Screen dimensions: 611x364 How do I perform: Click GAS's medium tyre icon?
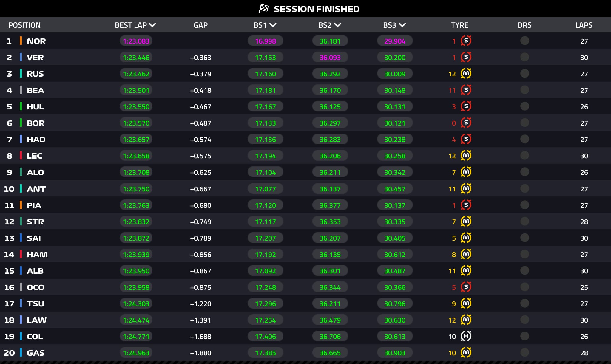coord(466,352)
